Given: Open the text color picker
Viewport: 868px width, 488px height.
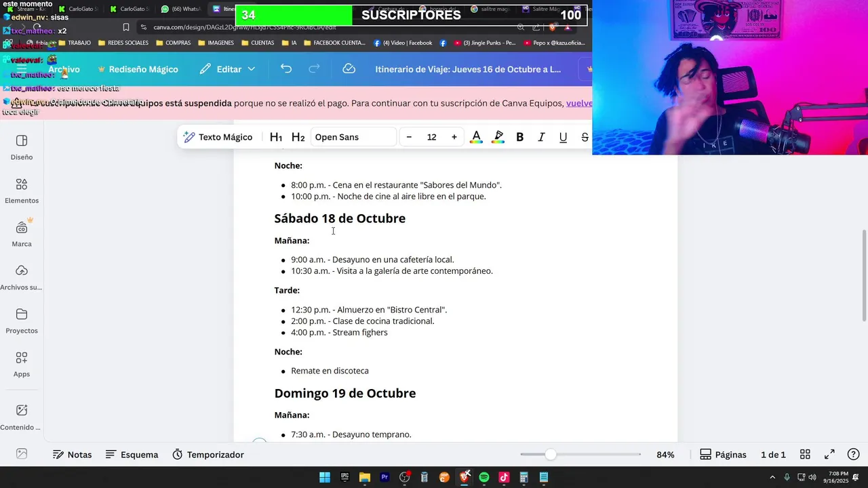Looking at the screenshot, I should (477, 137).
